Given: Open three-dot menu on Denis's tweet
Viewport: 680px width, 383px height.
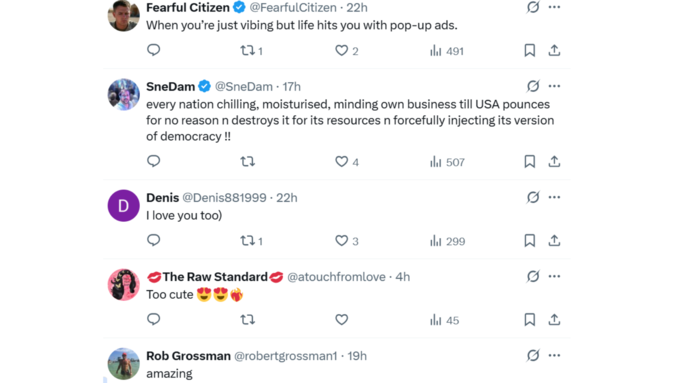Looking at the screenshot, I should (x=554, y=197).
